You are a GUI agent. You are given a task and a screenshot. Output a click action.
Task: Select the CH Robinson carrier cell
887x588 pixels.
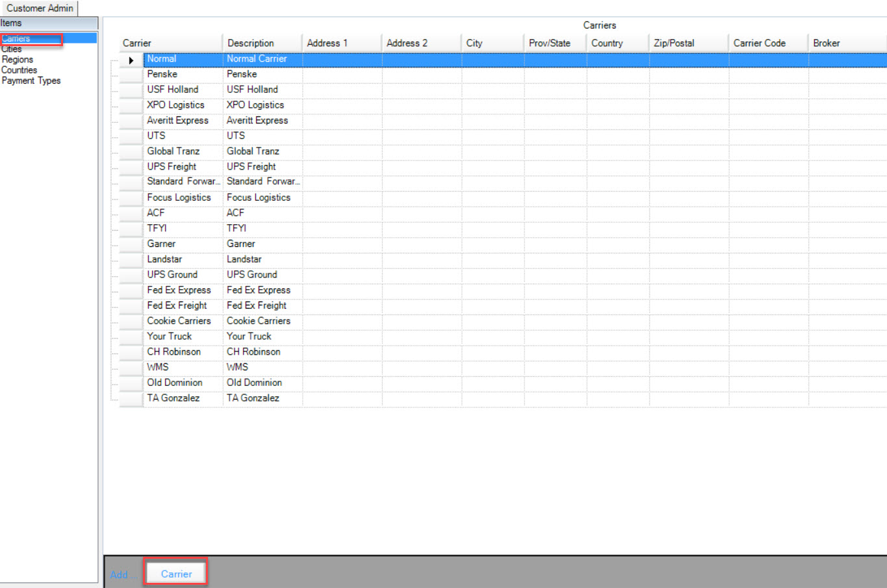pos(183,352)
